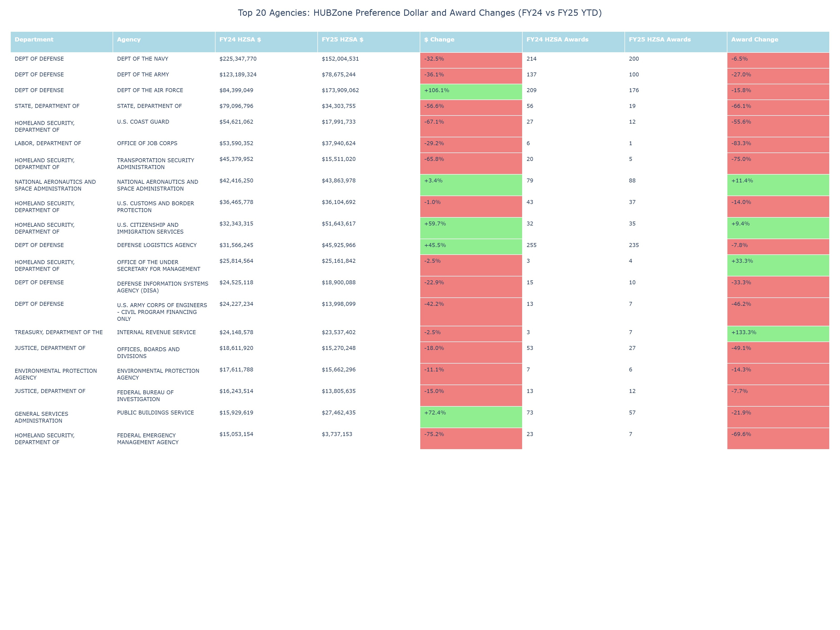840x630 pixels.
Task: Click the Department column header
Action: tap(34, 39)
